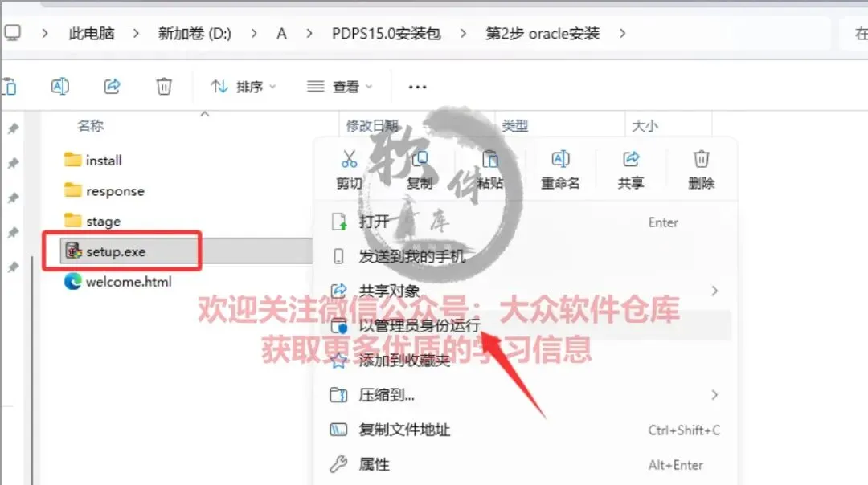Image resolution: width=868 pixels, height=485 pixels.
Task: Click the toolbar Paste clipboard icon
Action: tap(10, 87)
